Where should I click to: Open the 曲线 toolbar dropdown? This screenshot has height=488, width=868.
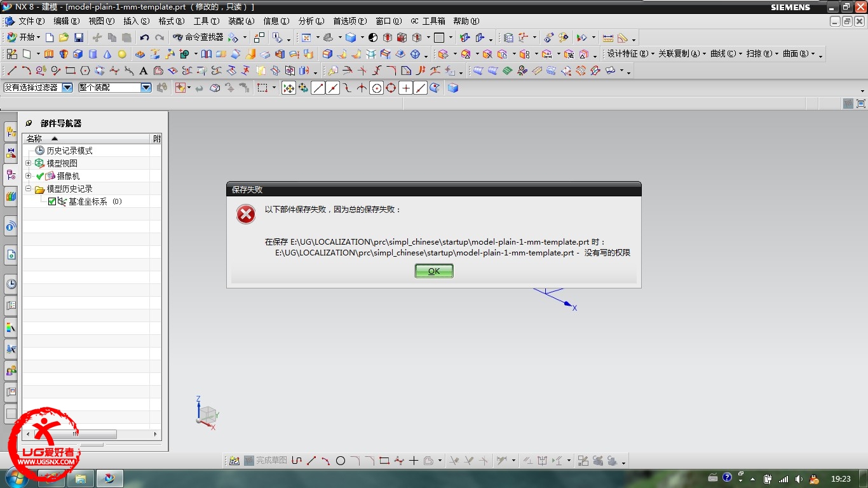[x=726, y=54]
